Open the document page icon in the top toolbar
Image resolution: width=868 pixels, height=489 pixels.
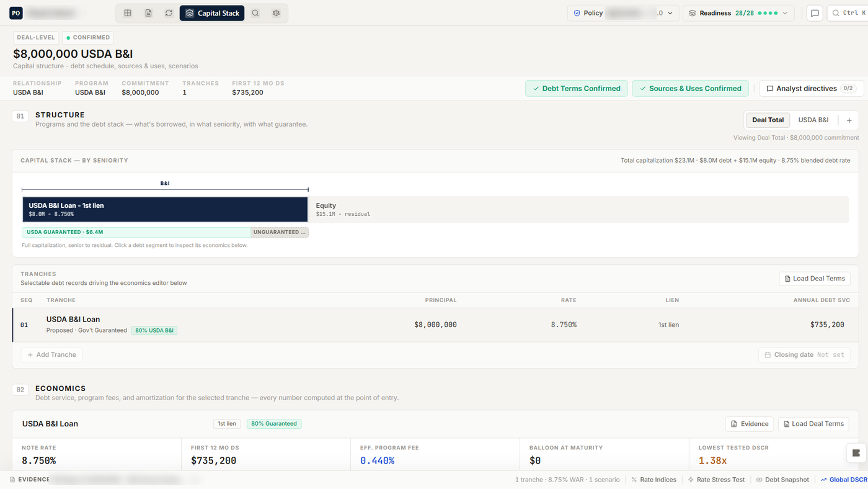pos(148,13)
